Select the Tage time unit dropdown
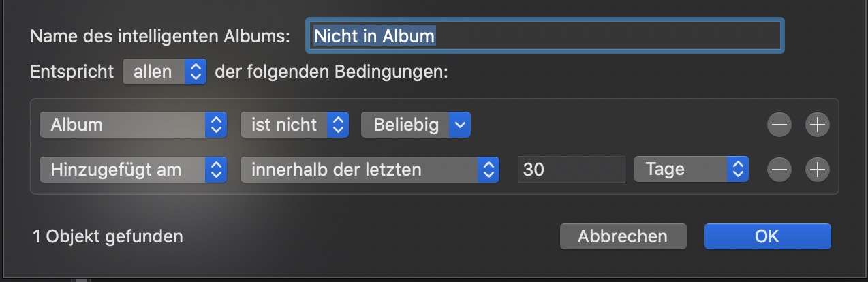Screen dimensions: 868x282 (691, 170)
